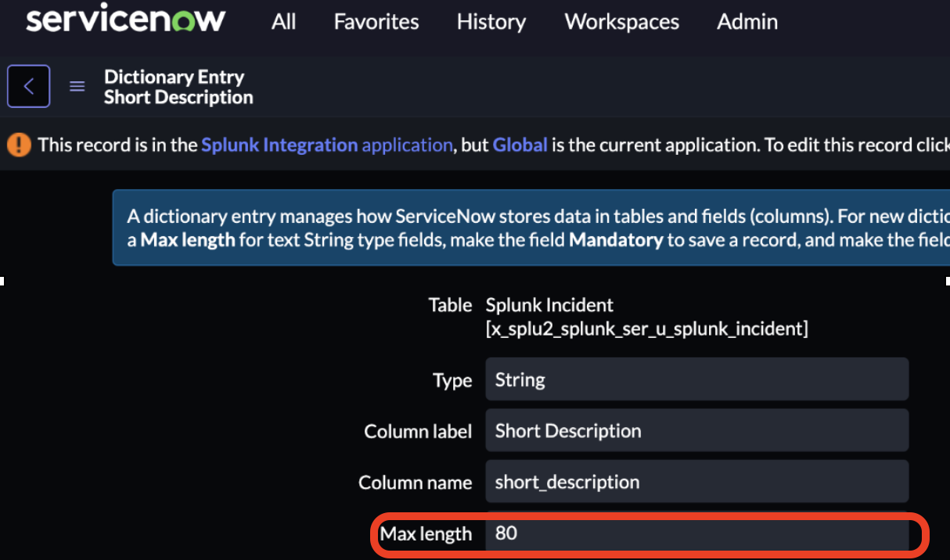This screenshot has width=950, height=560.
Task: Click the Column label field label
Action: pos(418,432)
